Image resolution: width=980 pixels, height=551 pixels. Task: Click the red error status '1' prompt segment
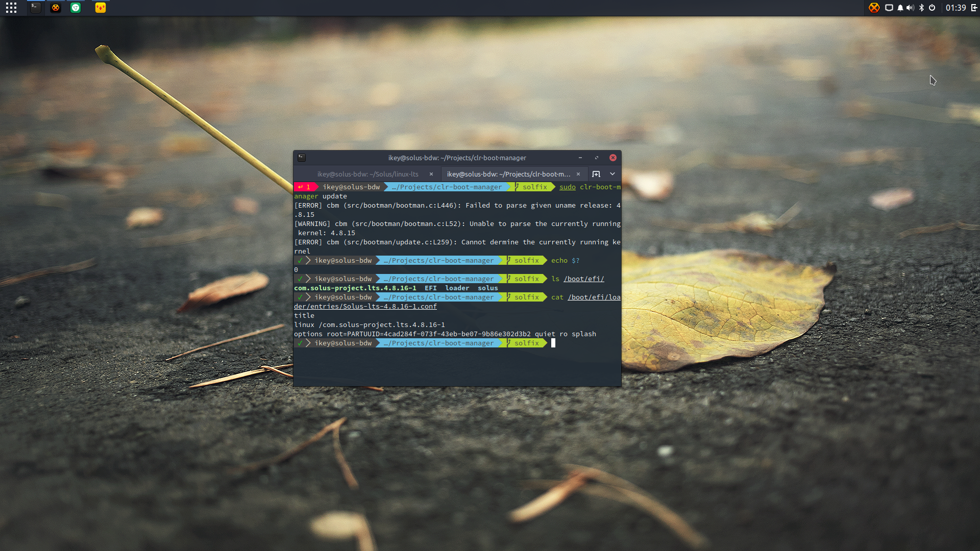[x=305, y=187]
